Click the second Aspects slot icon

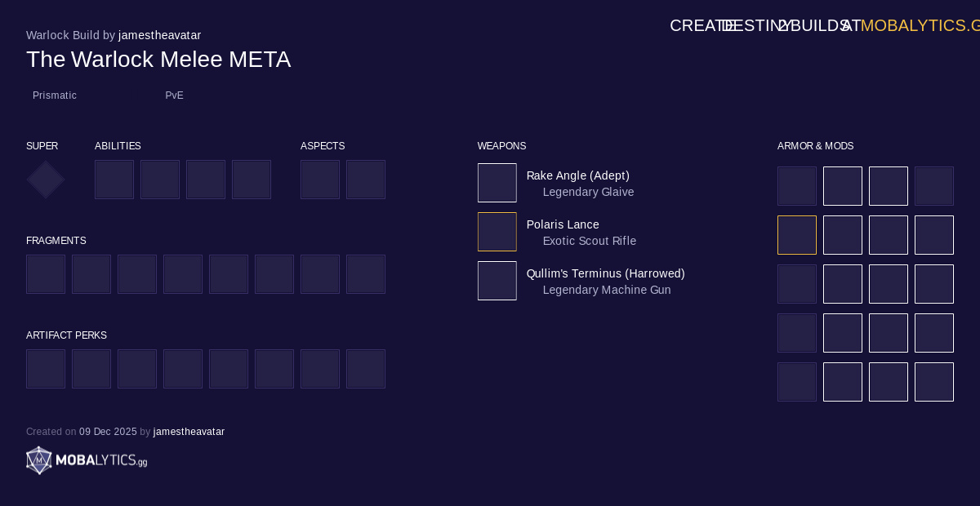(x=366, y=180)
